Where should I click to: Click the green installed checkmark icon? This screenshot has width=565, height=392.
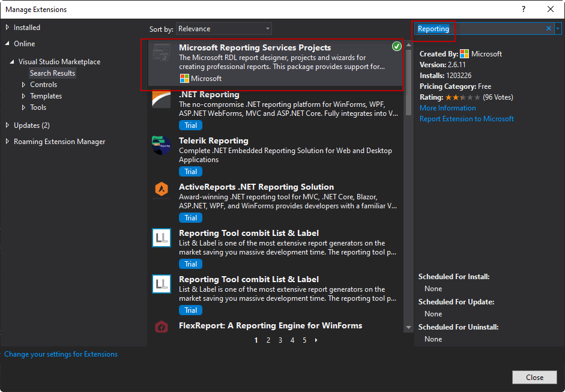396,47
